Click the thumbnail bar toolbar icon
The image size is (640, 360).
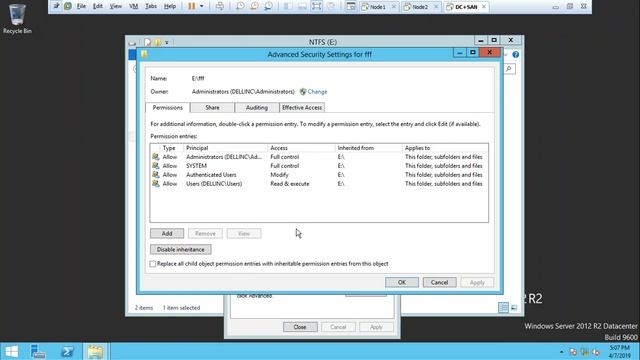(302, 6)
